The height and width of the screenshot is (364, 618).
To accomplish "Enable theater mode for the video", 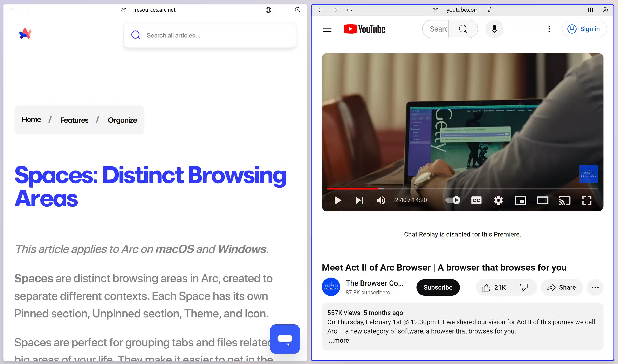I will point(542,200).
